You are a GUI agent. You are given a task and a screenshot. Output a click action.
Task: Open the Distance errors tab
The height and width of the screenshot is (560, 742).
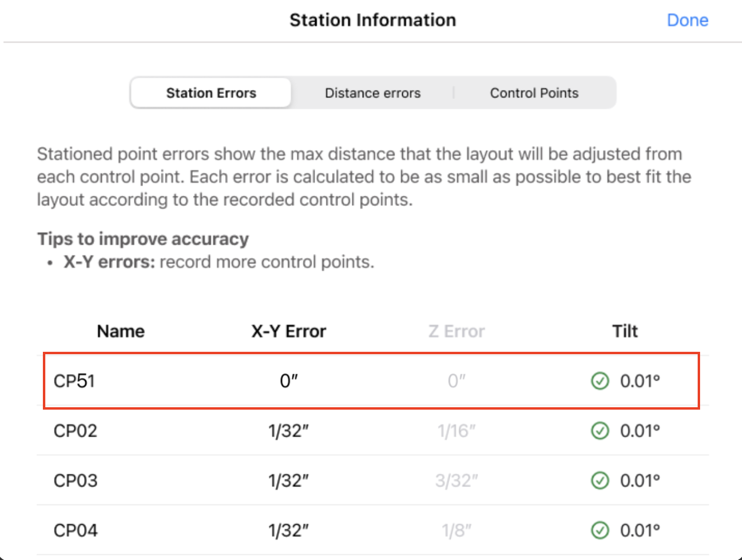point(372,93)
